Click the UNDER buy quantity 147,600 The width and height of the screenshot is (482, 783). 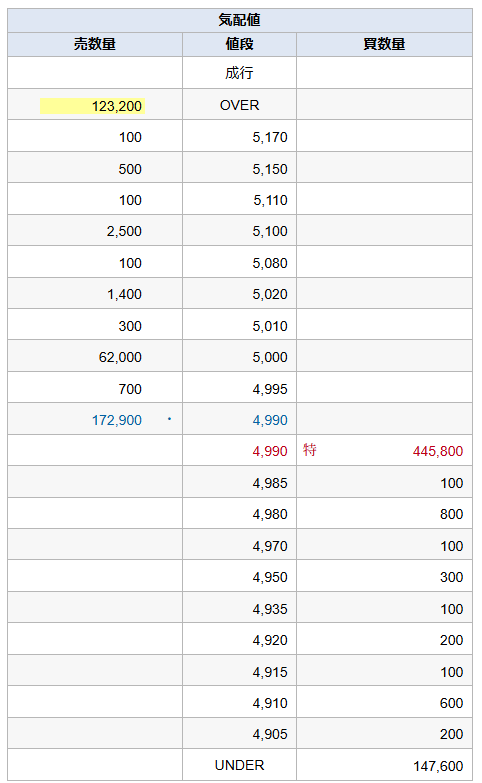click(438, 766)
